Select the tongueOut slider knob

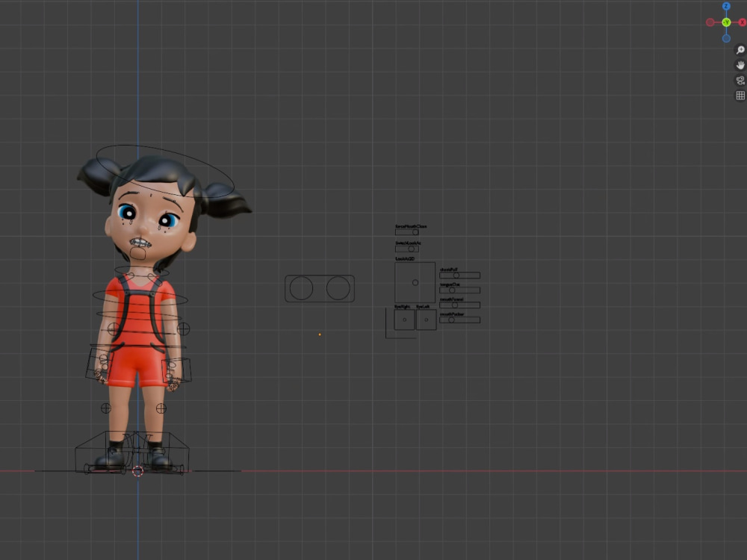[452, 290]
